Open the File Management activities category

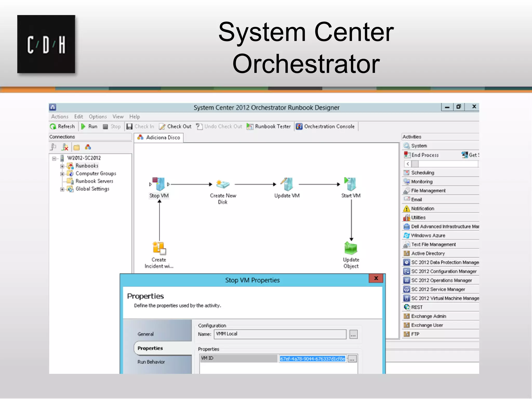441,191
